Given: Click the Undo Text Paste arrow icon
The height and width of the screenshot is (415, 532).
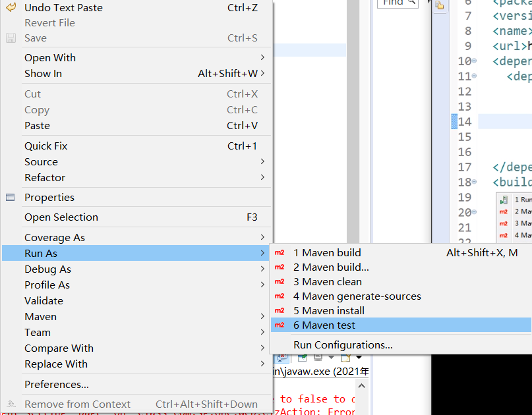Looking at the screenshot, I should coord(11,7).
